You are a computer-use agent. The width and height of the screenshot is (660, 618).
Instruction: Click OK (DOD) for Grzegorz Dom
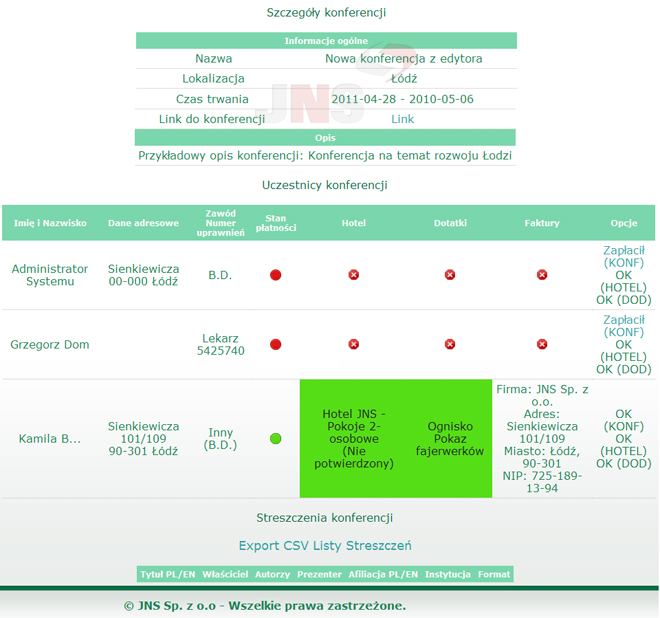[624, 369]
